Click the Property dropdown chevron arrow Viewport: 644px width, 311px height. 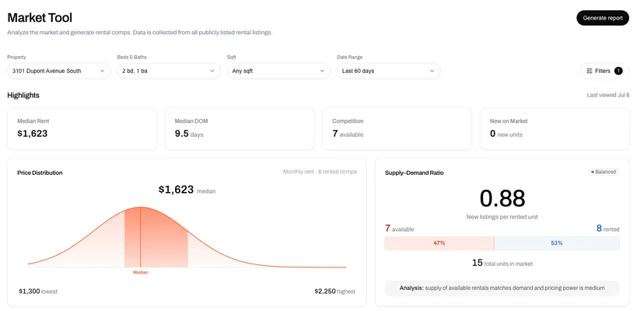click(102, 71)
